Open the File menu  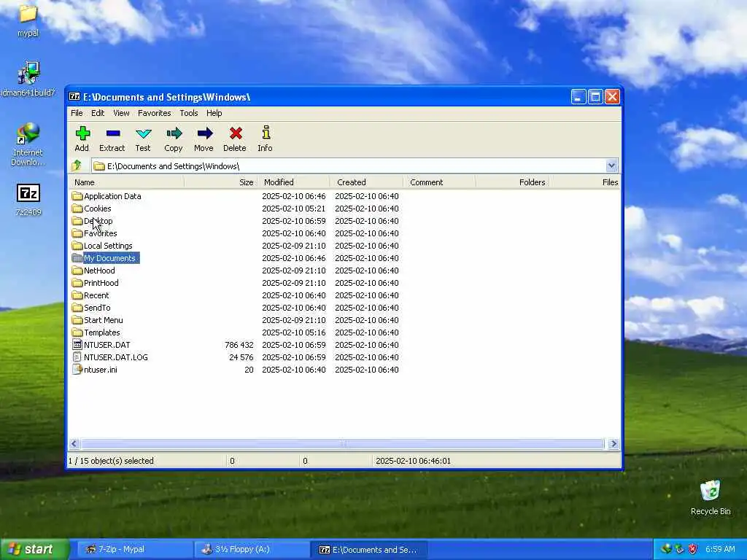[77, 113]
